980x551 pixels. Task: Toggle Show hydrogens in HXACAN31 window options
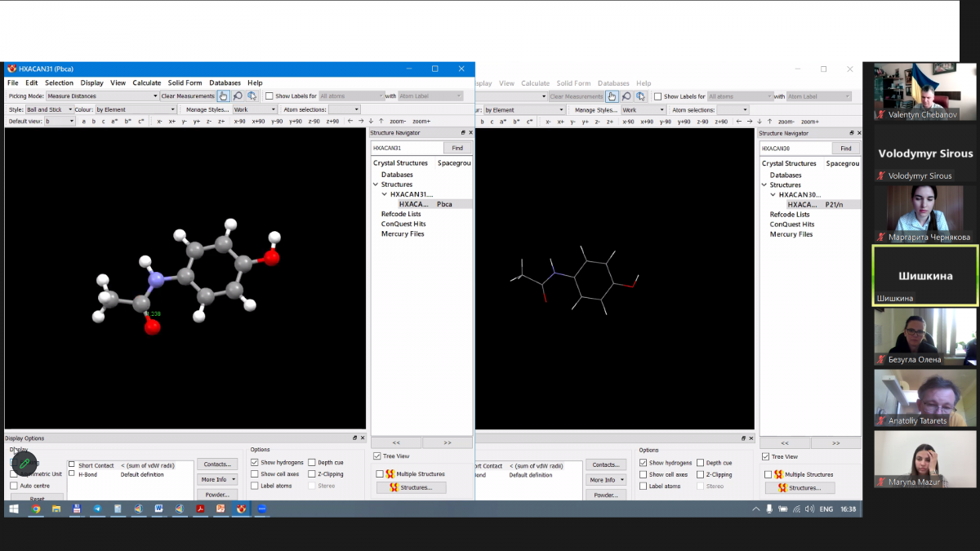(x=256, y=463)
